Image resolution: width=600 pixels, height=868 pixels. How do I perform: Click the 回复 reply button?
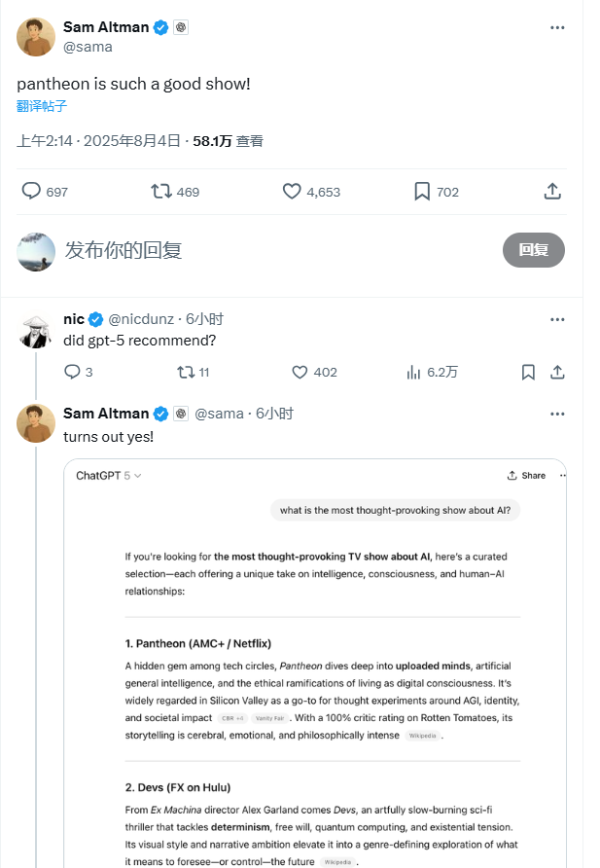click(x=533, y=250)
